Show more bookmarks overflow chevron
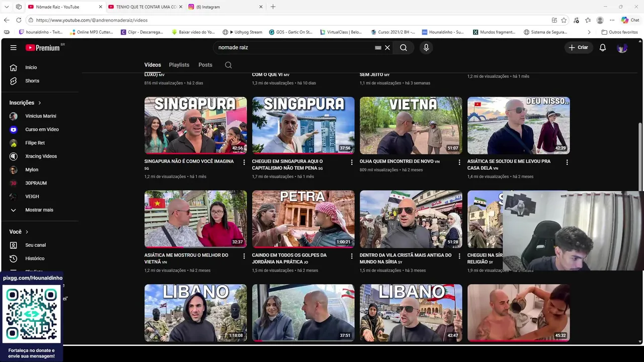 tap(589, 32)
